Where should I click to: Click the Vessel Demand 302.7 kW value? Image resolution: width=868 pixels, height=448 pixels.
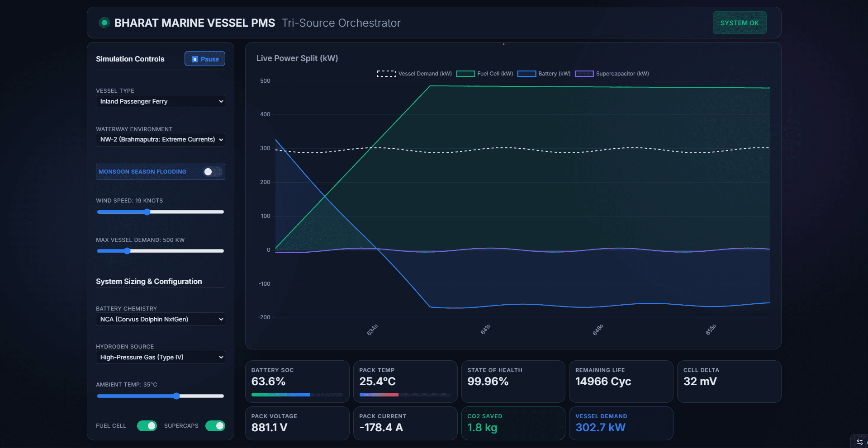coord(600,428)
